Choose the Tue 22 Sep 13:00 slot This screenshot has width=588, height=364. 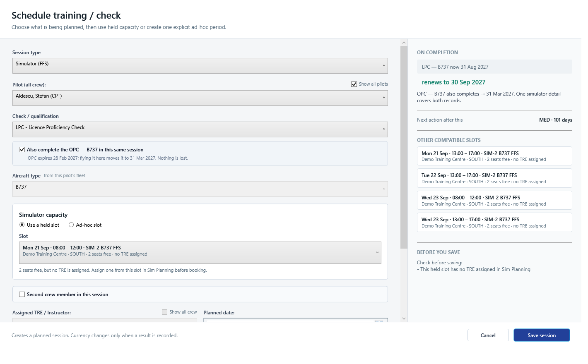coord(494,178)
